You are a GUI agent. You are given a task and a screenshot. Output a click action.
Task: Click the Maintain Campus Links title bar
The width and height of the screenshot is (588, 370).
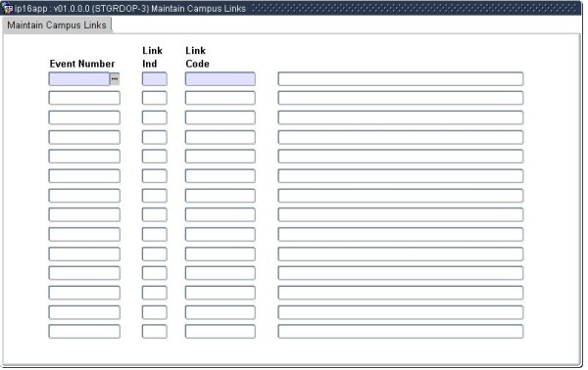click(x=291, y=8)
